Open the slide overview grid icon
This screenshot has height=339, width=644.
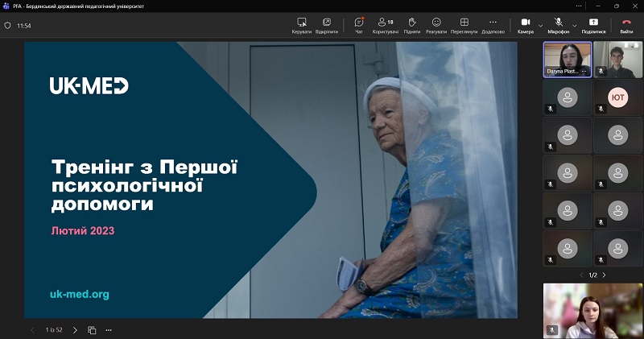point(92,329)
